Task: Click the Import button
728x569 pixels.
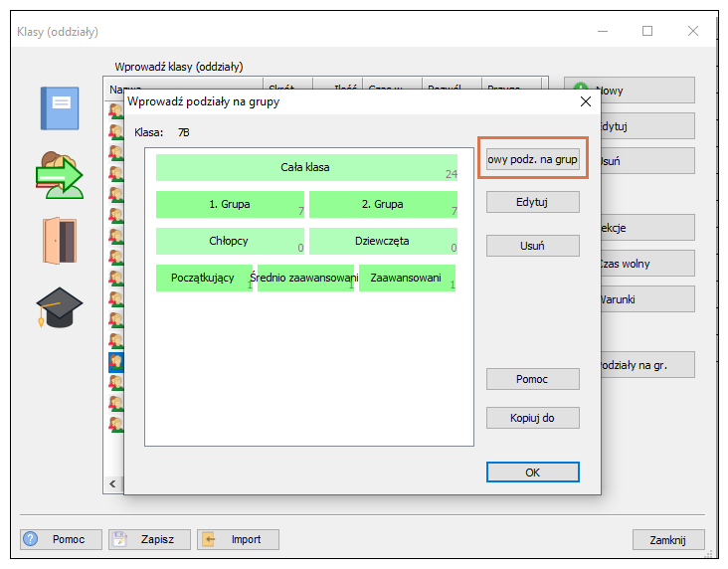Action: 238,539
